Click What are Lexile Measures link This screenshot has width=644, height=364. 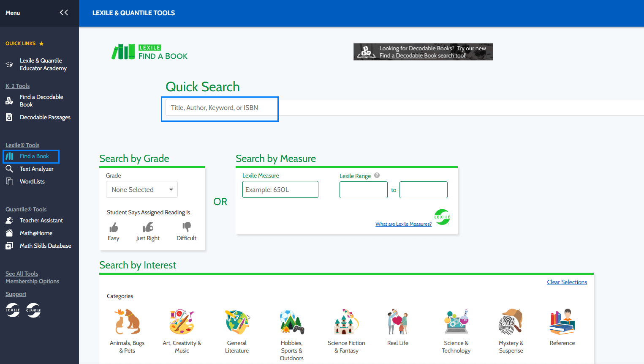click(404, 224)
